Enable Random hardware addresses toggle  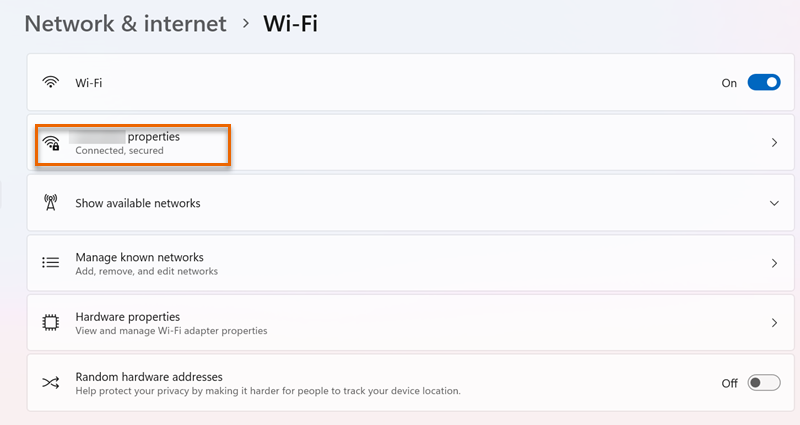coord(763,383)
